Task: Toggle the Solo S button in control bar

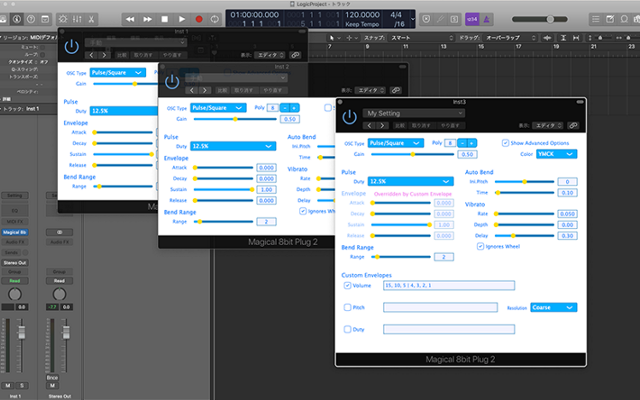Action: click(454, 19)
